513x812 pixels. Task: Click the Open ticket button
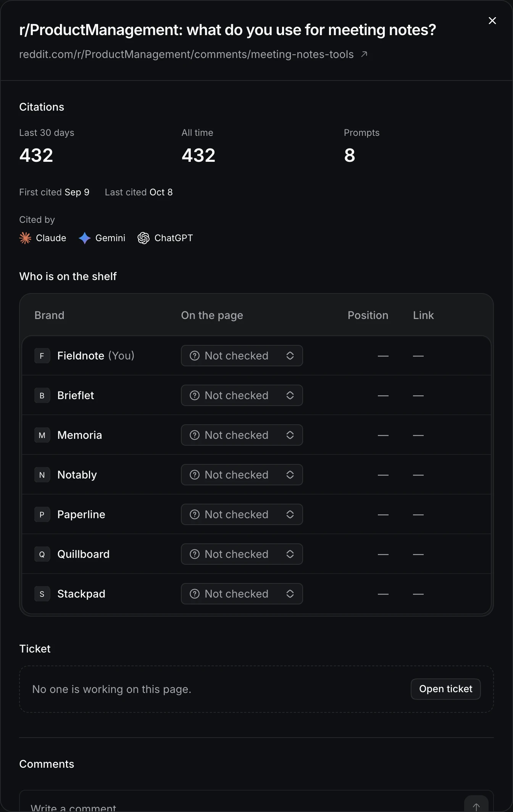pos(445,689)
